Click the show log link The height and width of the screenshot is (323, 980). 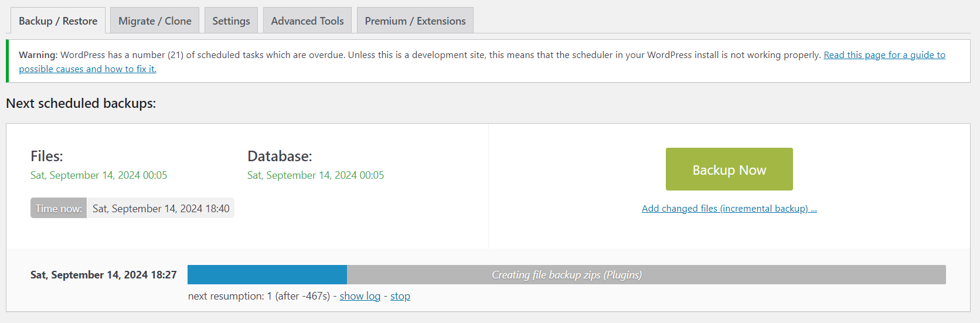(x=360, y=296)
